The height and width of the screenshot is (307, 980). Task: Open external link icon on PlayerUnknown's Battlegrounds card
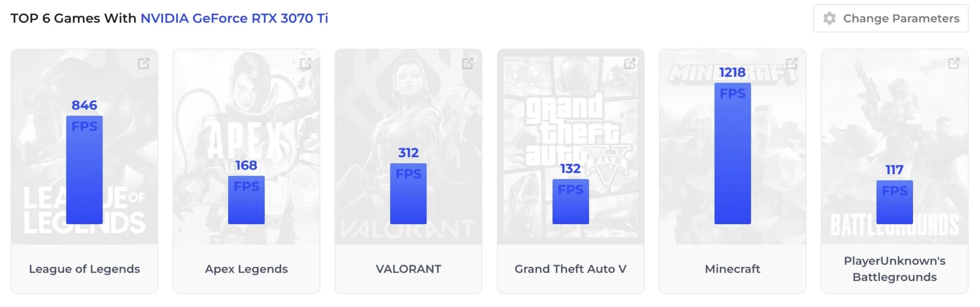tap(954, 63)
